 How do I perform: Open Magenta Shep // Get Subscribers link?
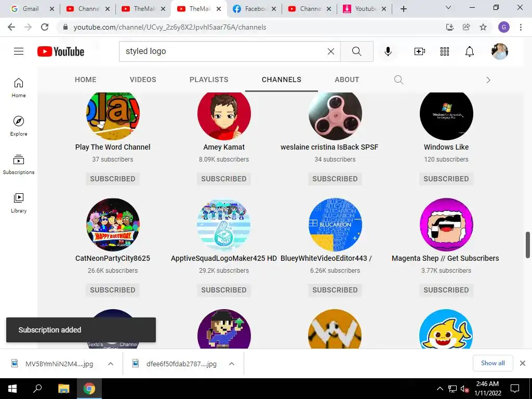[445, 258]
